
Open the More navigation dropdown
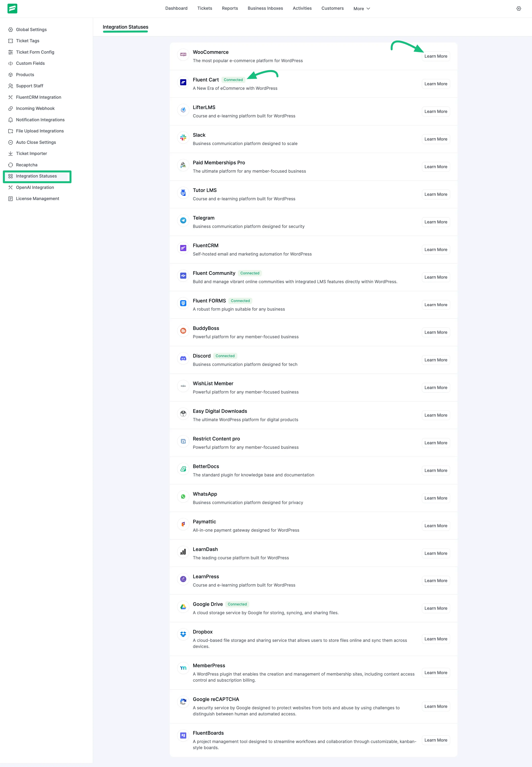pyautogui.click(x=361, y=8)
